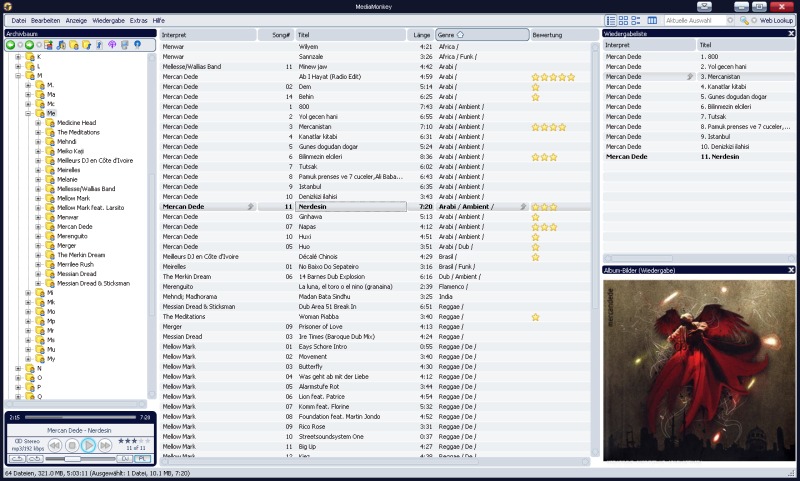Click the next track button in the player
800x481 pixels.
pyautogui.click(x=105, y=445)
